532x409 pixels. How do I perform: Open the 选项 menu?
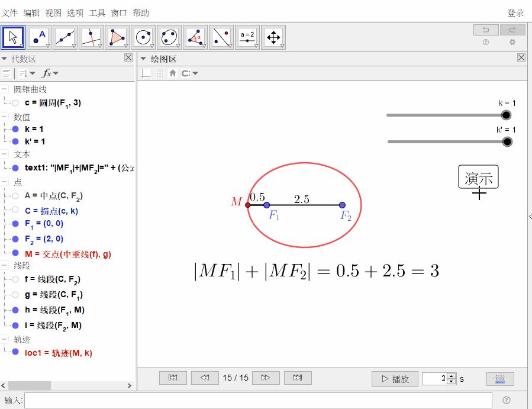coord(75,13)
